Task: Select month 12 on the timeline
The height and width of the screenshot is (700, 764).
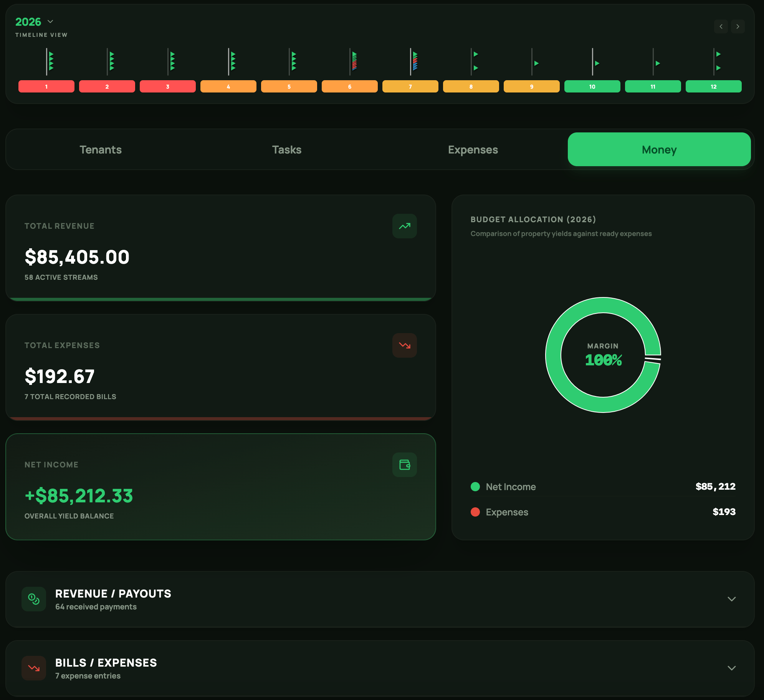Action: tap(714, 86)
